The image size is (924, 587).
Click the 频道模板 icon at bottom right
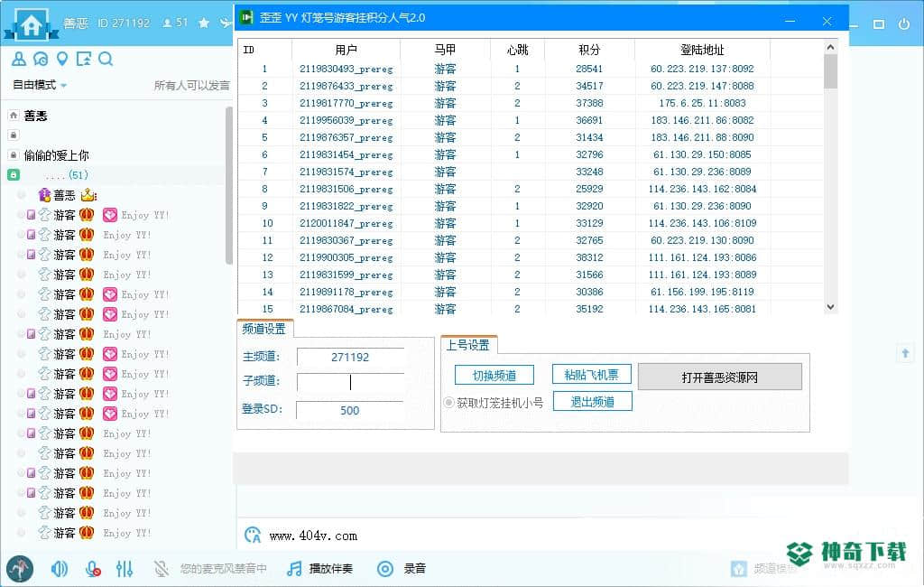tap(739, 569)
